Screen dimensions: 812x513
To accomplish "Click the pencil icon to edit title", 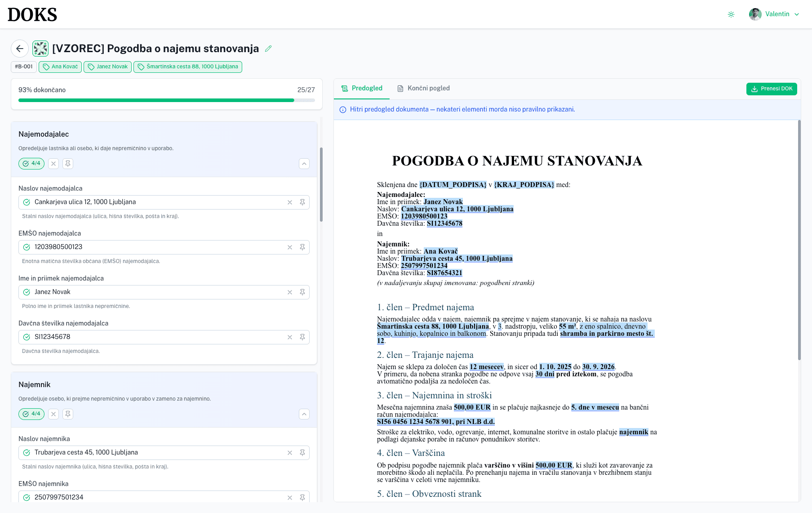I will point(268,49).
